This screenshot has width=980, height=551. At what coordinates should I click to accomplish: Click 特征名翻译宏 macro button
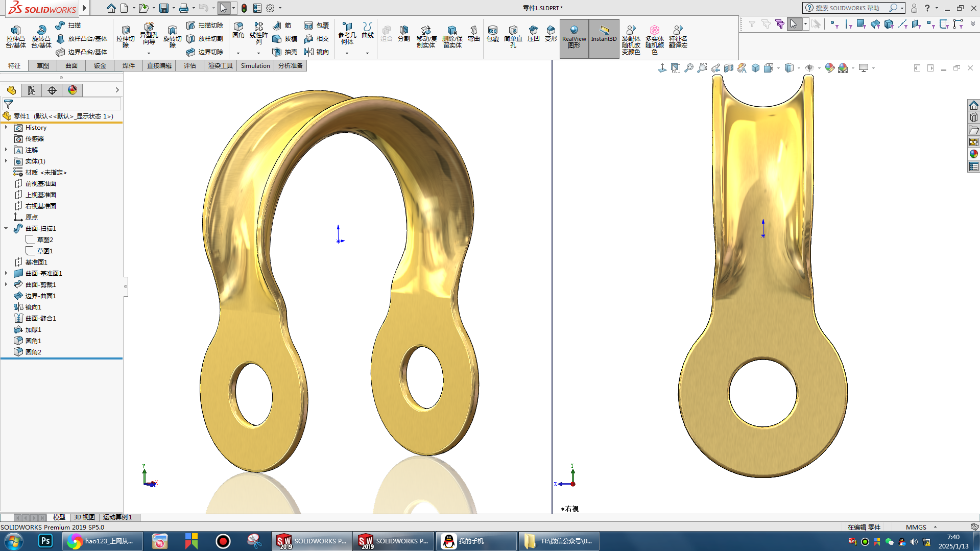point(678,37)
